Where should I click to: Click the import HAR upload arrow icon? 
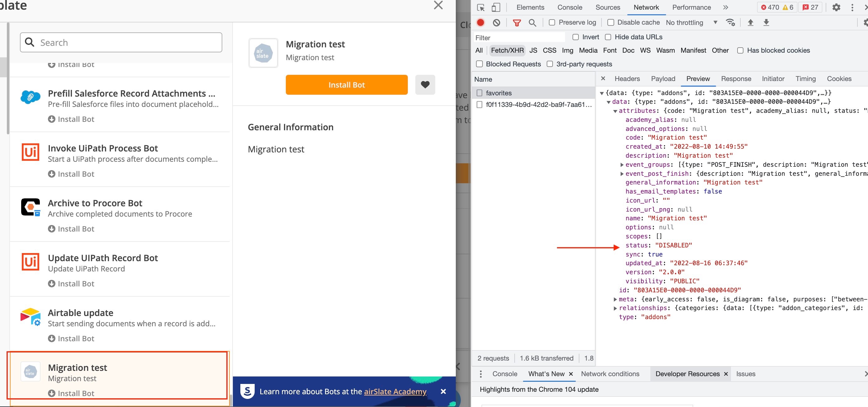pos(750,22)
